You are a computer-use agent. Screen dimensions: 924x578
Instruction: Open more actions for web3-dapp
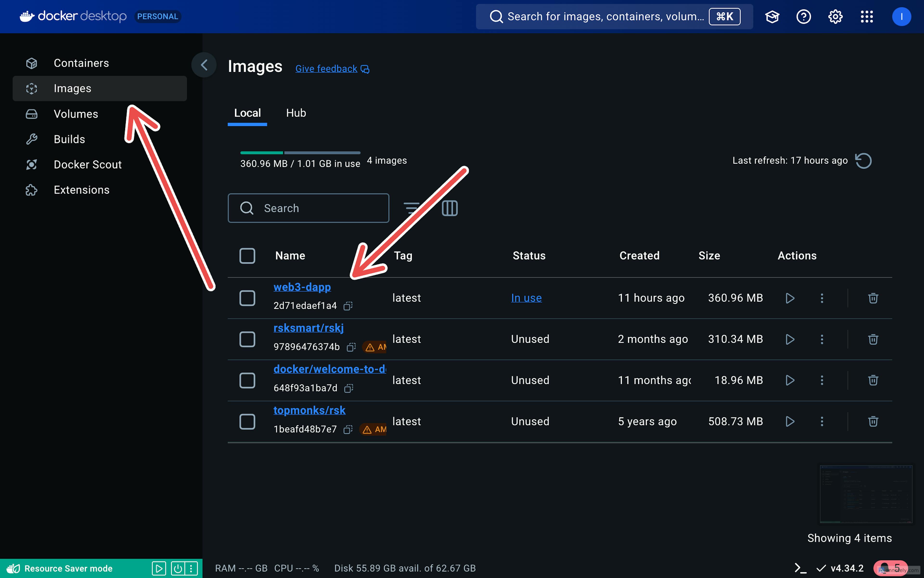[x=822, y=298]
